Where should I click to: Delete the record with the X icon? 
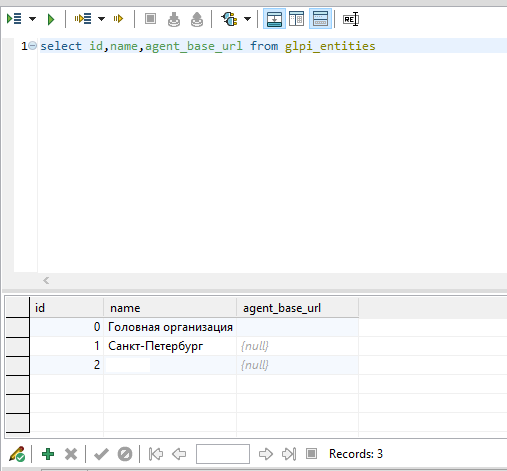pos(71,454)
